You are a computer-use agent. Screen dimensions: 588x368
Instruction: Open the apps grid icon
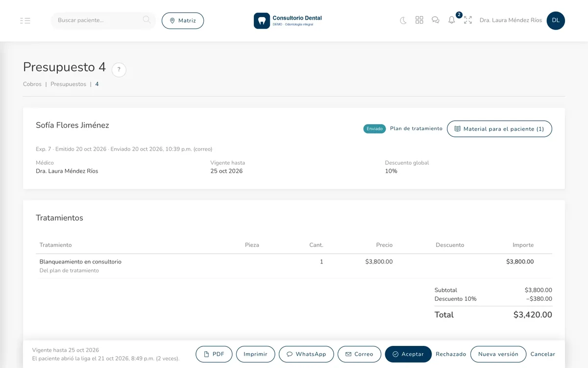coord(419,20)
